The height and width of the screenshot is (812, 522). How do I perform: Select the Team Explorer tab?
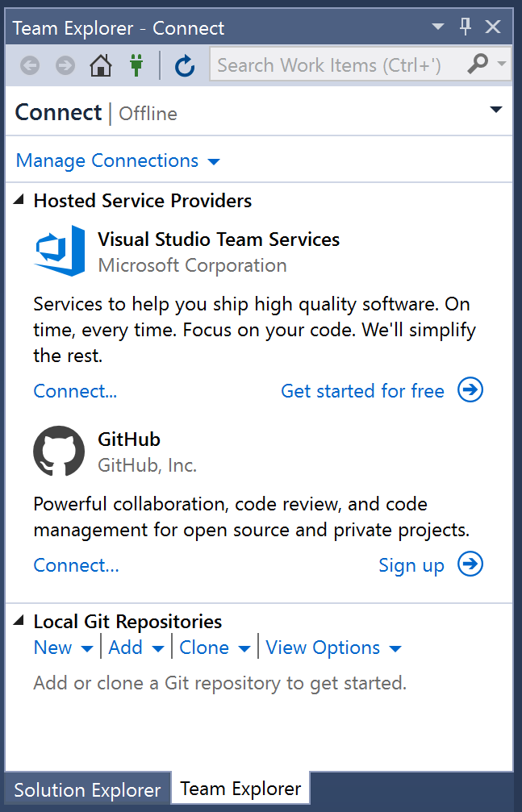click(240, 789)
